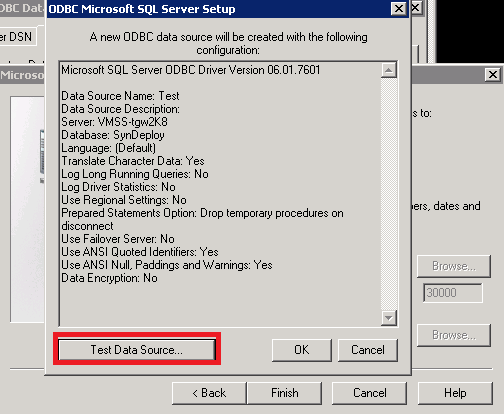Click the Finish button in the wizard

click(x=285, y=393)
